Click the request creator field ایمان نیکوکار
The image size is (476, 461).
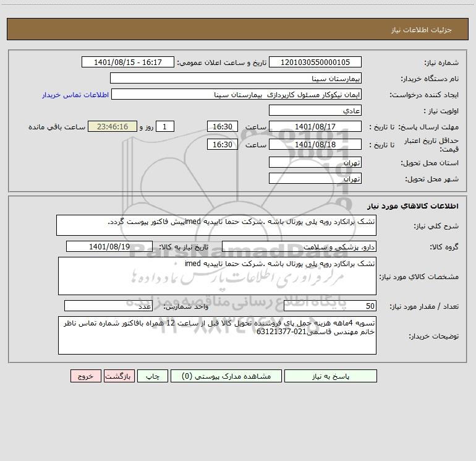(237, 94)
